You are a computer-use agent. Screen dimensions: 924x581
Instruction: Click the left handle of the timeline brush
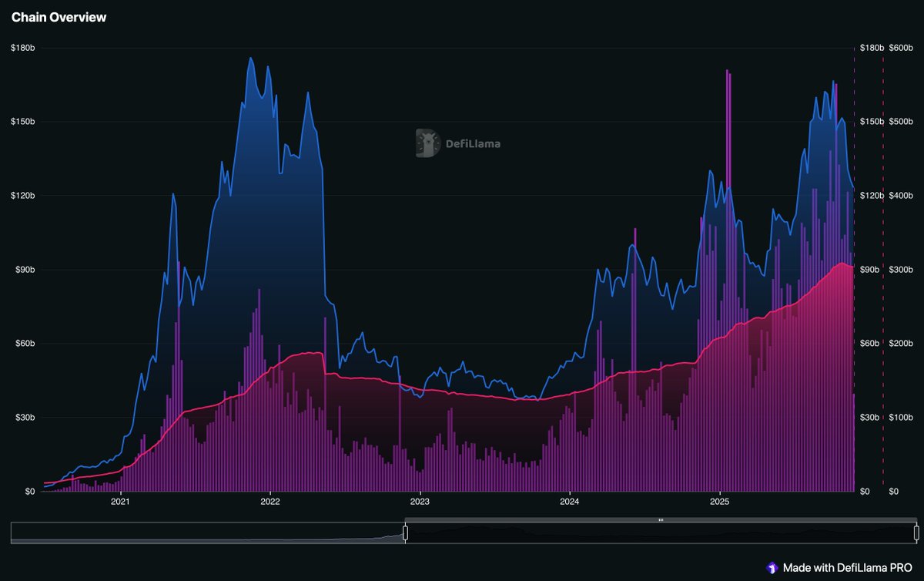(404, 532)
